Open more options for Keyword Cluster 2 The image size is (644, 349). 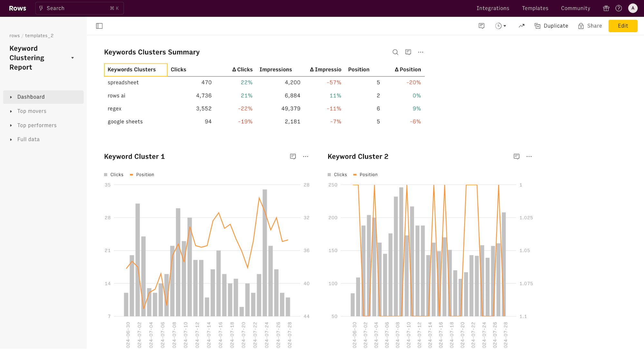tap(529, 156)
